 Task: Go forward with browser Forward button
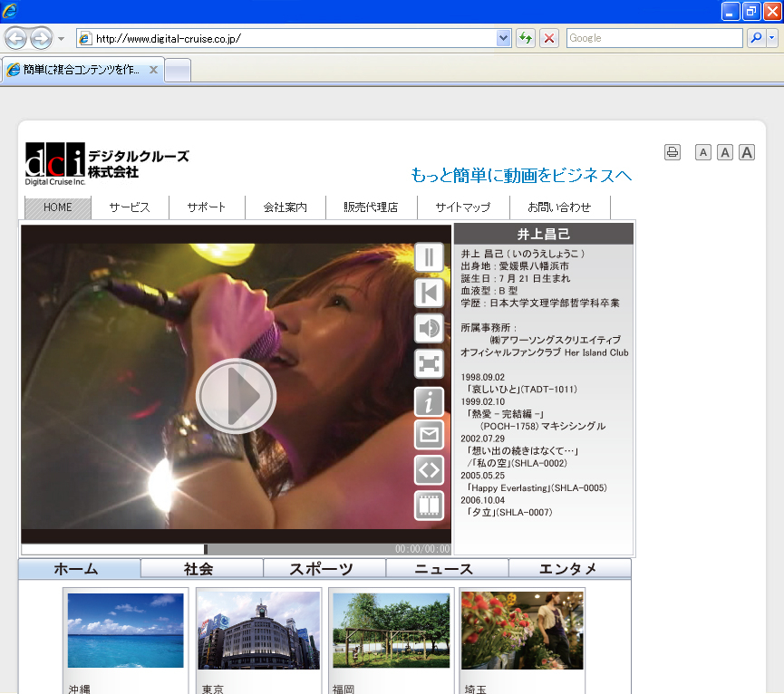41,38
